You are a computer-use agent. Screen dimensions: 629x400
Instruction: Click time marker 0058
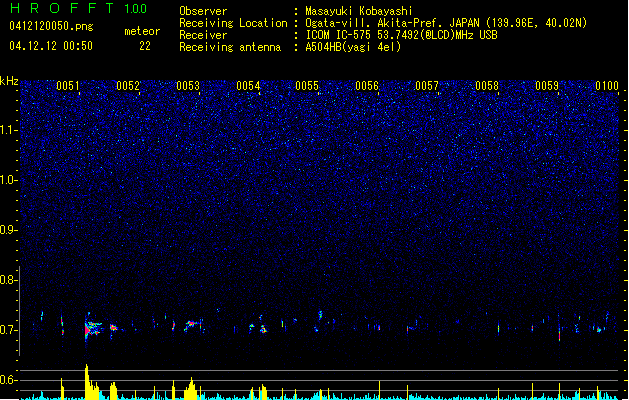pos(487,86)
